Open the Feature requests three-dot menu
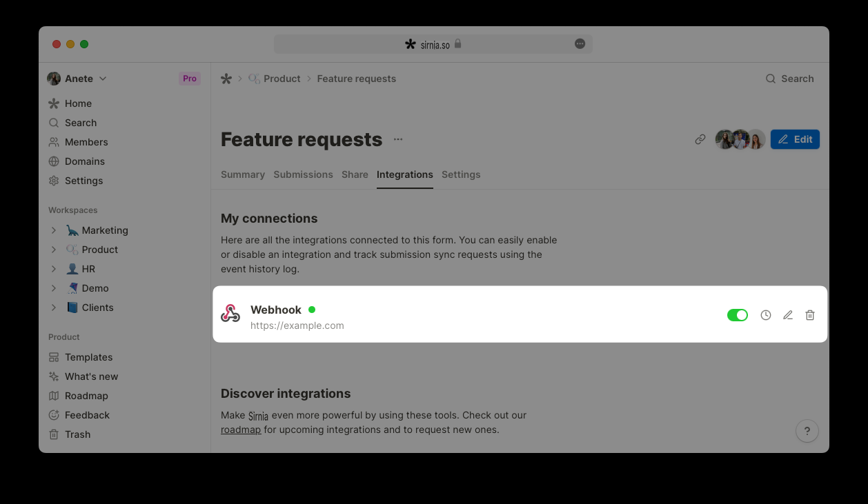The height and width of the screenshot is (504, 868). 398,139
